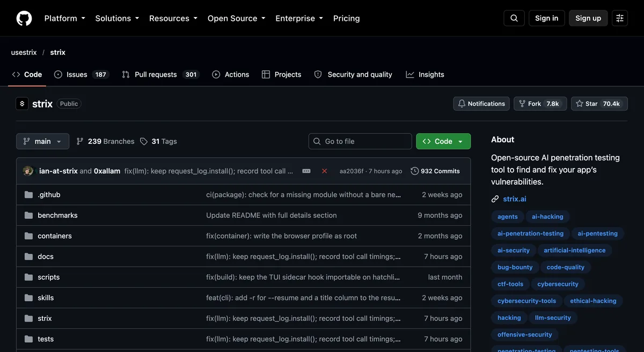Click the benchmarks folder icon
Viewport: 644px width, 352px height.
28,215
